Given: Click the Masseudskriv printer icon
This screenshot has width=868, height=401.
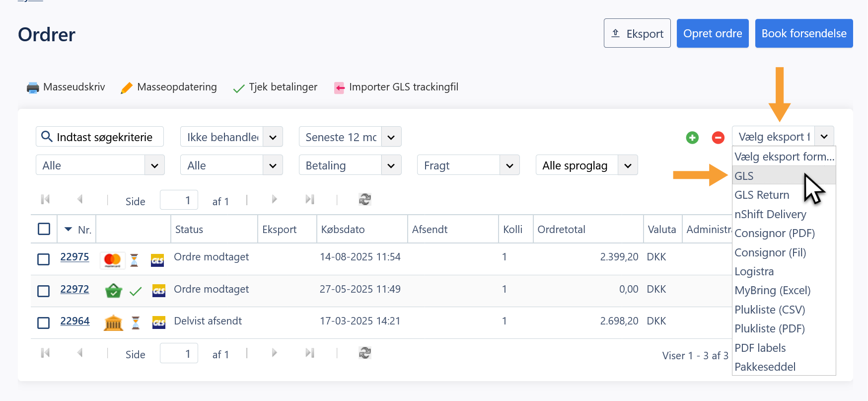Looking at the screenshot, I should tap(33, 88).
